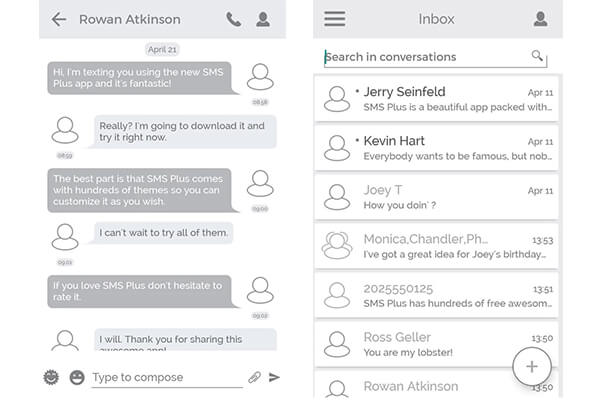Click avatar beside 'The best part' message
Screen dimensions: 600x400
tap(260, 183)
